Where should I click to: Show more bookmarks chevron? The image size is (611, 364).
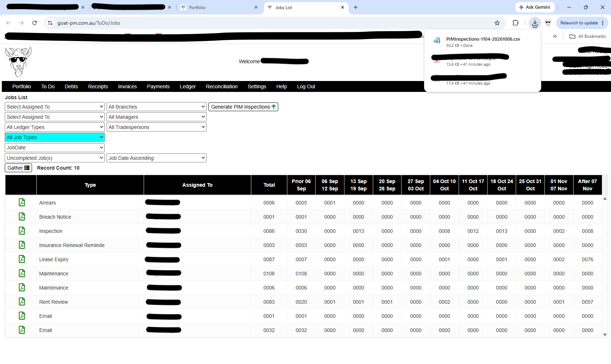pos(555,36)
